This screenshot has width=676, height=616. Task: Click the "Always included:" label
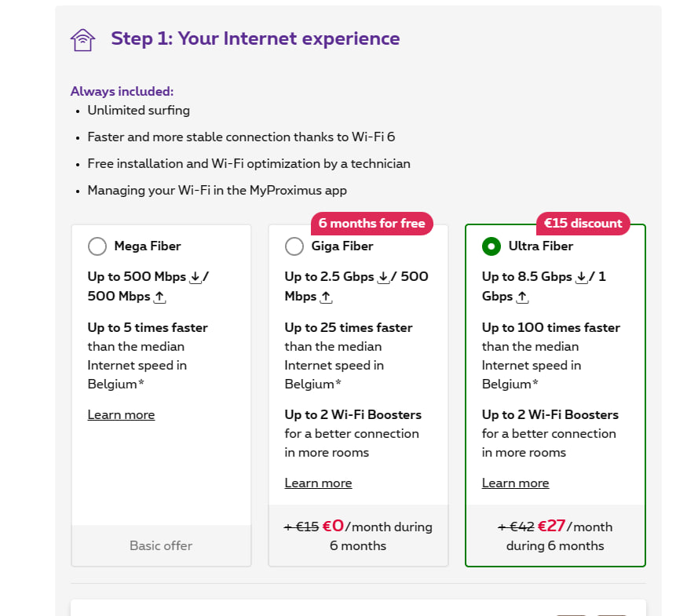(122, 91)
